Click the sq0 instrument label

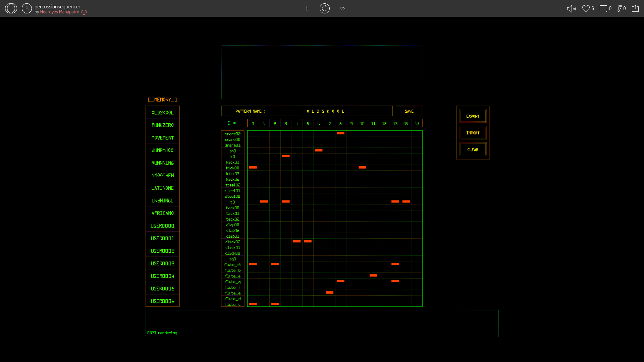click(233, 259)
